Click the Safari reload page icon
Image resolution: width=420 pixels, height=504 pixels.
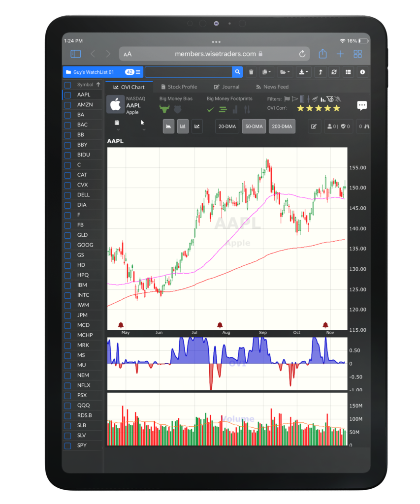(302, 54)
